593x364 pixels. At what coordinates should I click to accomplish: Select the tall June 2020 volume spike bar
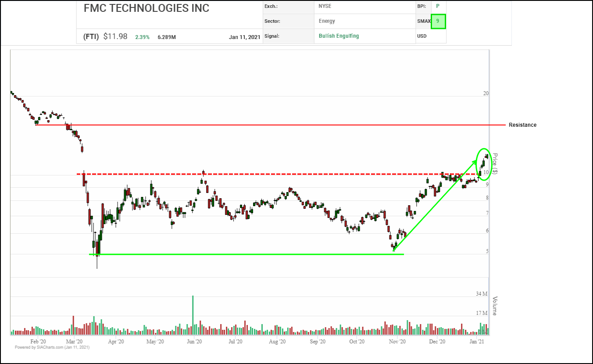(x=193, y=315)
